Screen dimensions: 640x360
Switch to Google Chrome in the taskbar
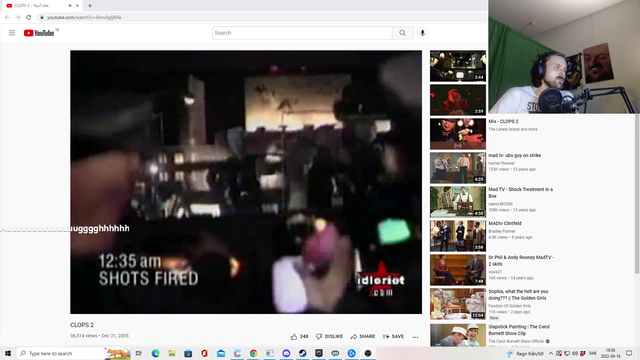click(253, 353)
